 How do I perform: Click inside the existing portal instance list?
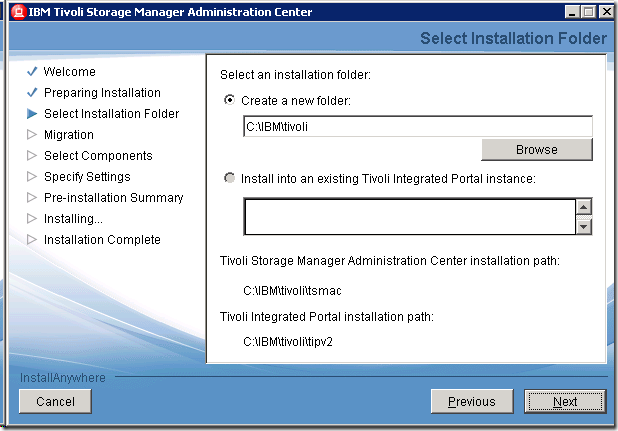[x=408, y=216]
